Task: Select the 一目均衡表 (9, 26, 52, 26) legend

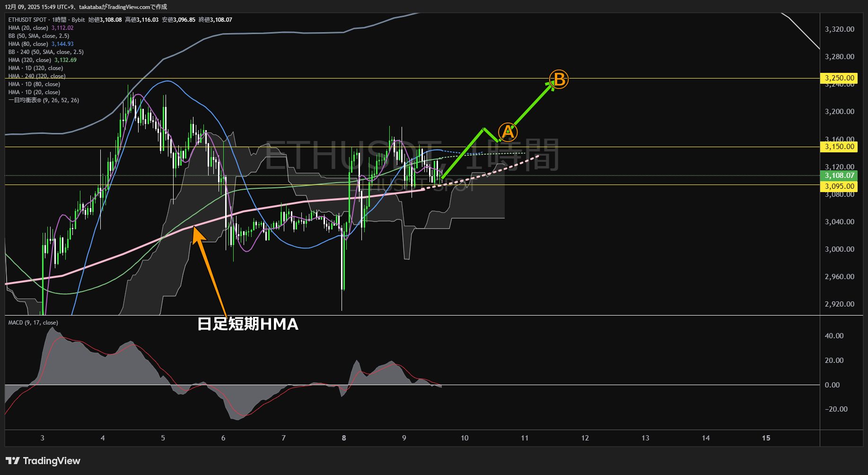Action: click(44, 100)
